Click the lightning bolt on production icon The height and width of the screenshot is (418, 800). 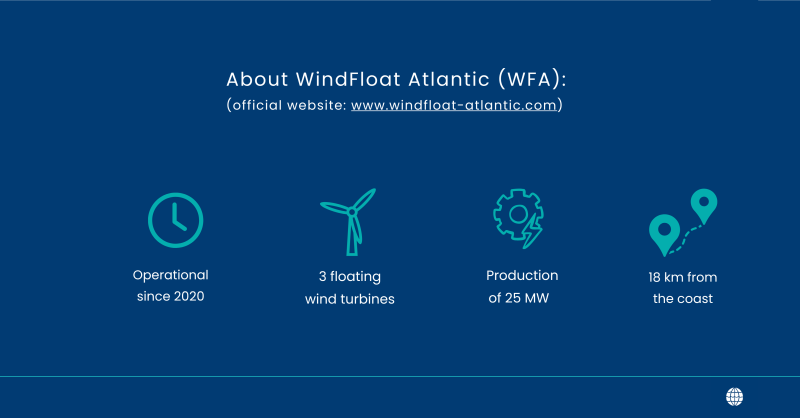click(532, 232)
